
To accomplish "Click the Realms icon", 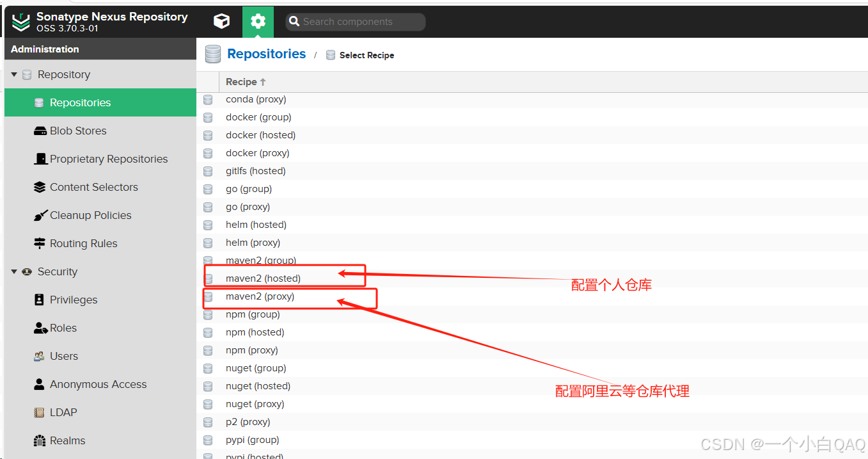I will point(40,440).
